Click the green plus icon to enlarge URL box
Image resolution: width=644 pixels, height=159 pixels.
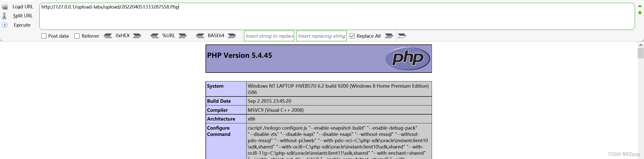coord(640,13)
